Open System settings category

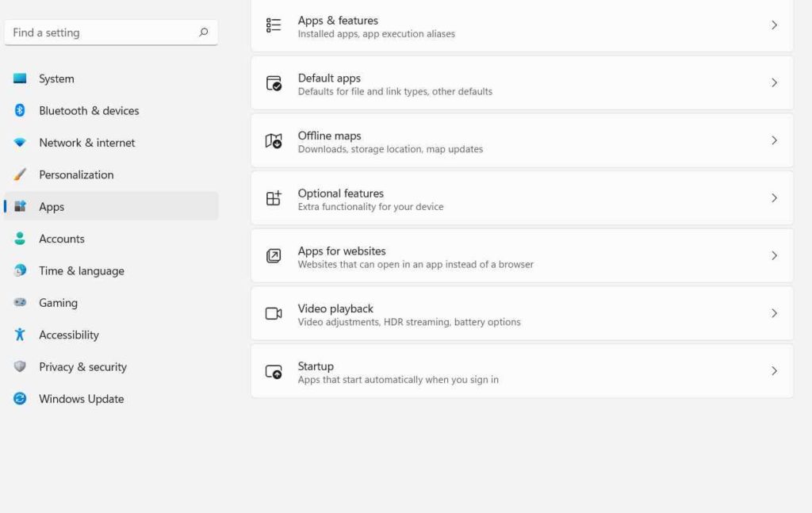[111, 78]
